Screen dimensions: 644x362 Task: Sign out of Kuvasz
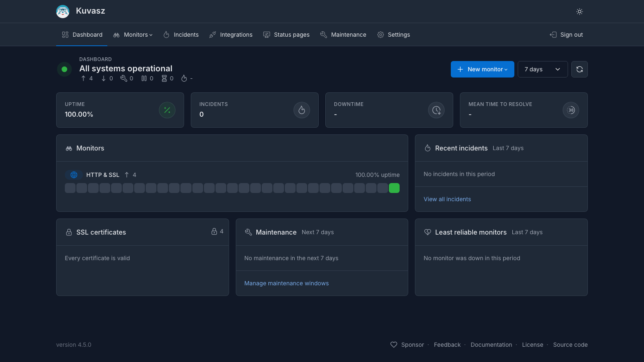(x=566, y=35)
